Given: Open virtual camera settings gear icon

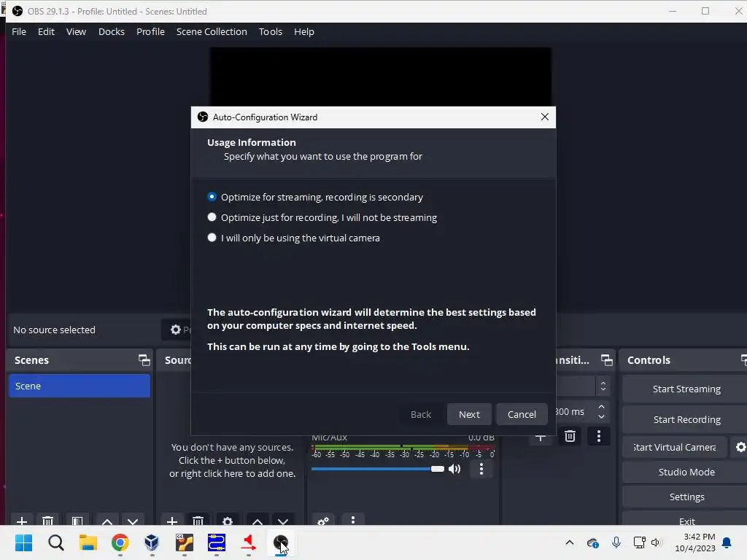Looking at the screenshot, I should pos(741,447).
